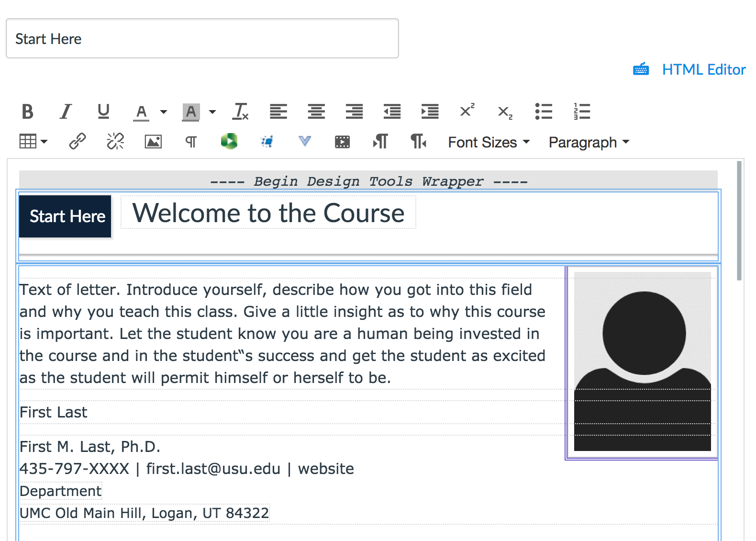Select the profile placeholder image

point(643,361)
